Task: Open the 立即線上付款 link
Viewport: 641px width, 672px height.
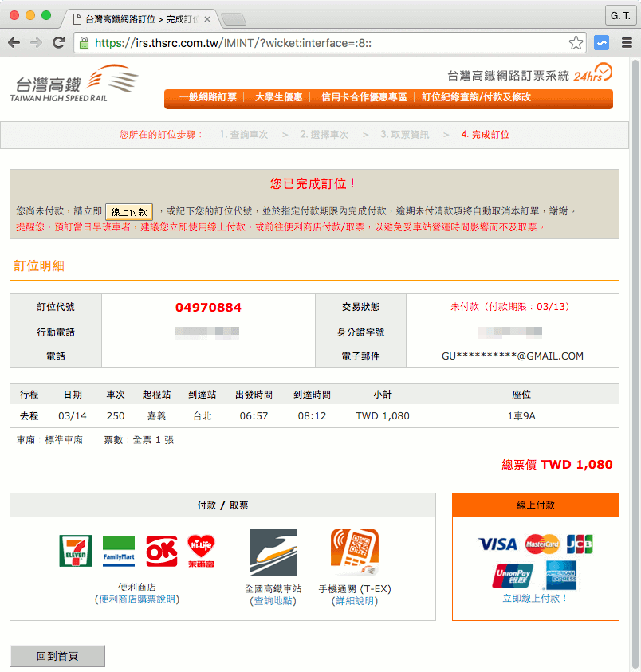Action: [x=535, y=598]
